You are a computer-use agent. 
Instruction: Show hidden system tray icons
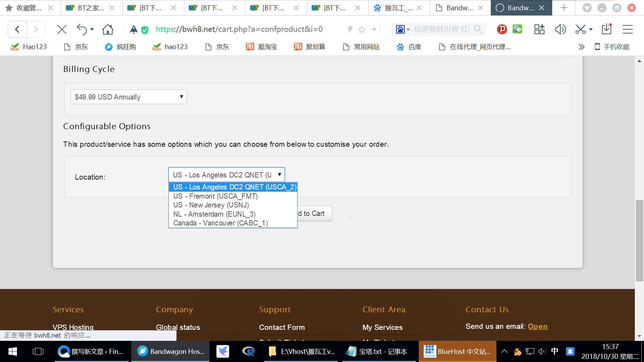click(x=505, y=351)
